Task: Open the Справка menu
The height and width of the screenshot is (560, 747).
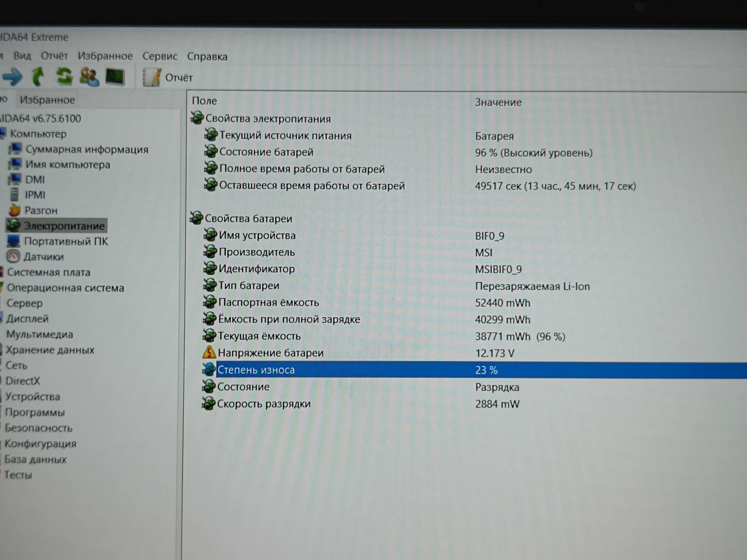Action: [207, 57]
